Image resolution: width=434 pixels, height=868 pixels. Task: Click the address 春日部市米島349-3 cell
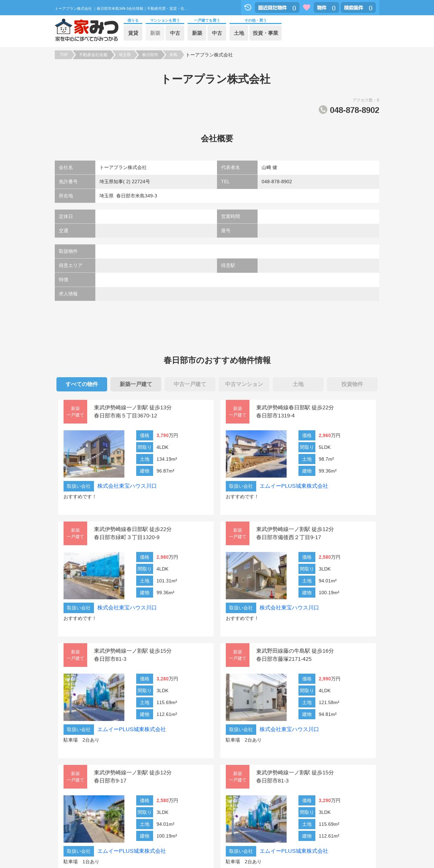click(237, 196)
